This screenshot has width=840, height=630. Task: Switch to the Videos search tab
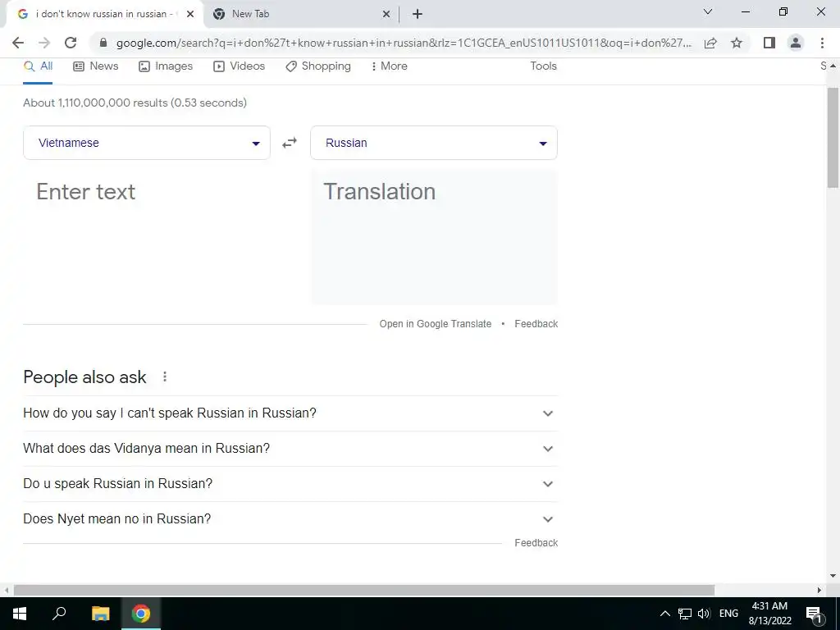pos(239,66)
